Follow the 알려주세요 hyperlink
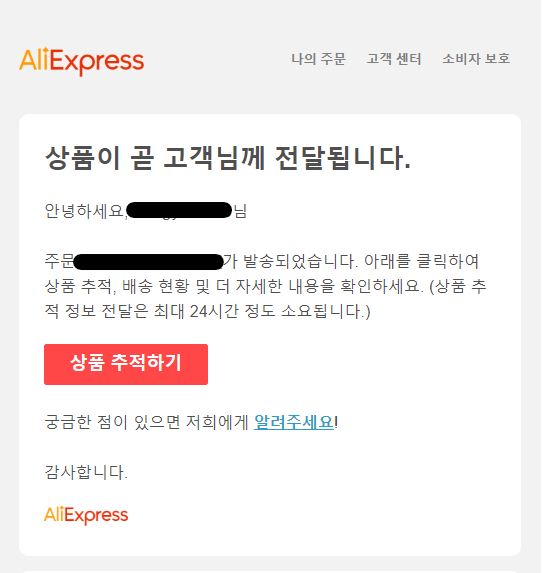The height and width of the screenshot is (573, 542). pos(294,422)
